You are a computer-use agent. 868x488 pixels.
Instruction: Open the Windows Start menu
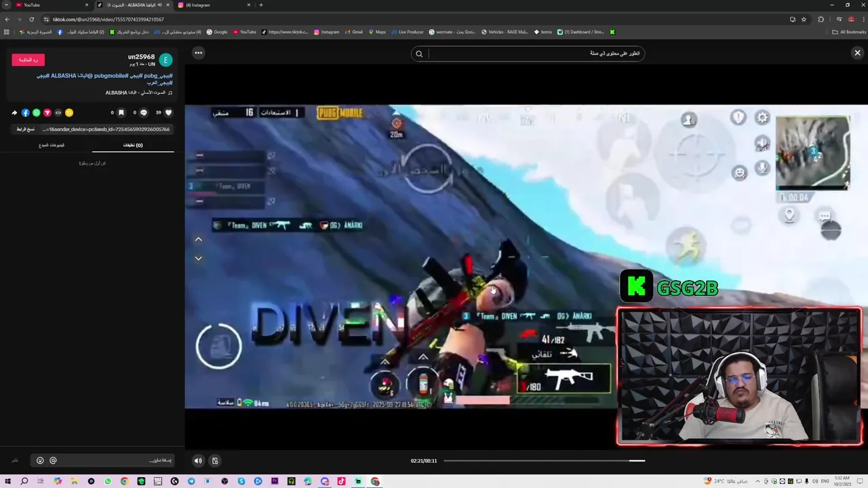7,481
